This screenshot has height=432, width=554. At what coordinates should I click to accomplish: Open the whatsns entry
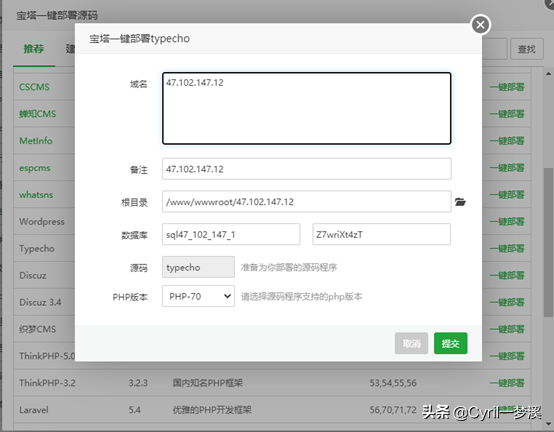(36, 195)
